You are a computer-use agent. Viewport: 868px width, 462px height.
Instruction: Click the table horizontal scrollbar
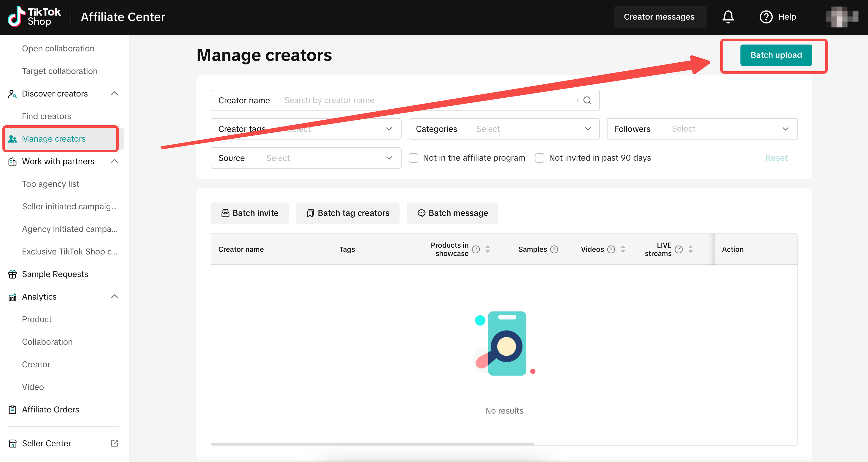click(x=372, y=444)
